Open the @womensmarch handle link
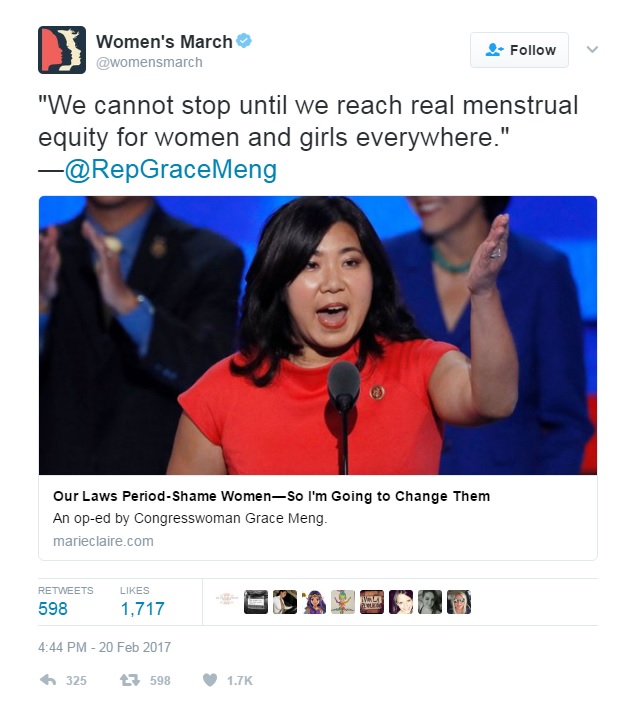Image resolution: width=640 pixels, height=706 pixels. tap(149, 62)
